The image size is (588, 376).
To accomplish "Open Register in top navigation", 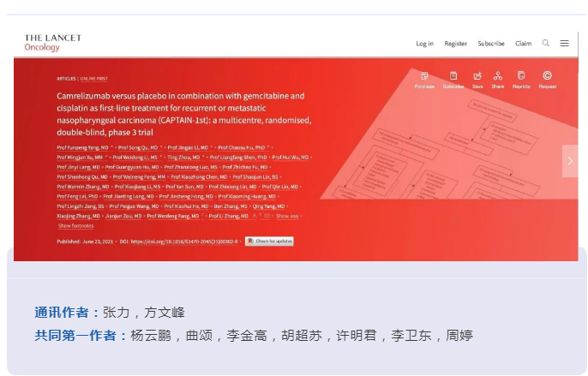I will click(456, 44).
